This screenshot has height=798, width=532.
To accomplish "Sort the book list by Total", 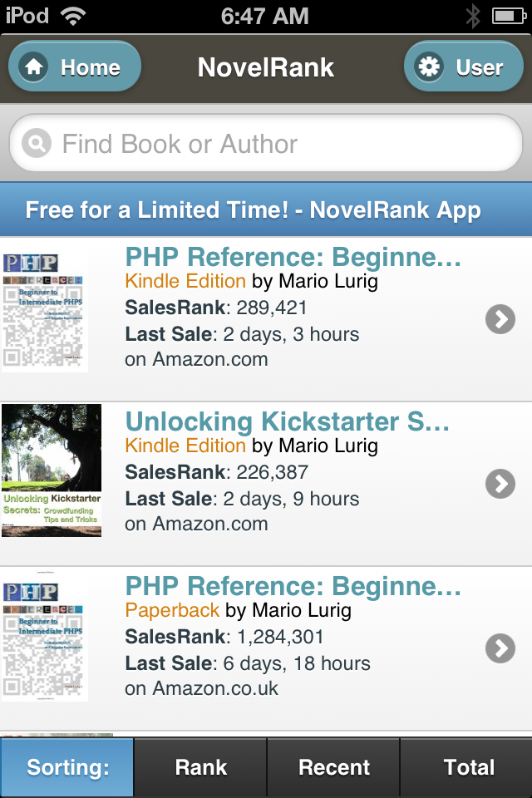I will click(x=467, y=767).
